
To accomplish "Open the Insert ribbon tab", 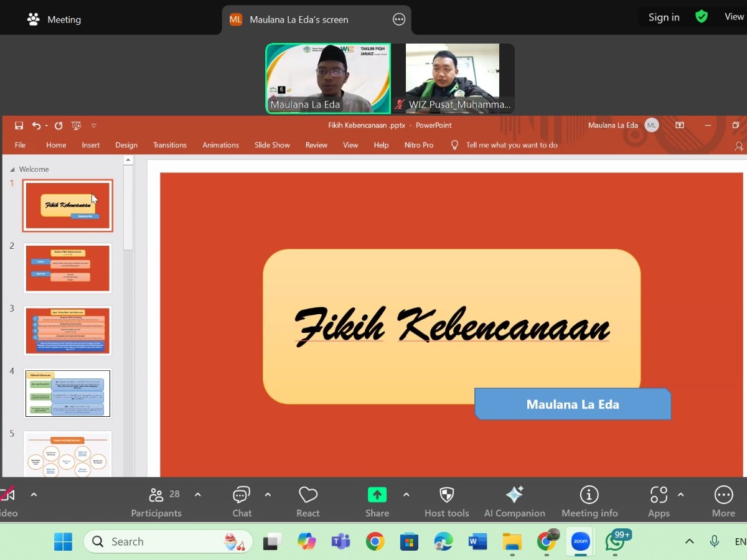I will (x=91, y=145).
